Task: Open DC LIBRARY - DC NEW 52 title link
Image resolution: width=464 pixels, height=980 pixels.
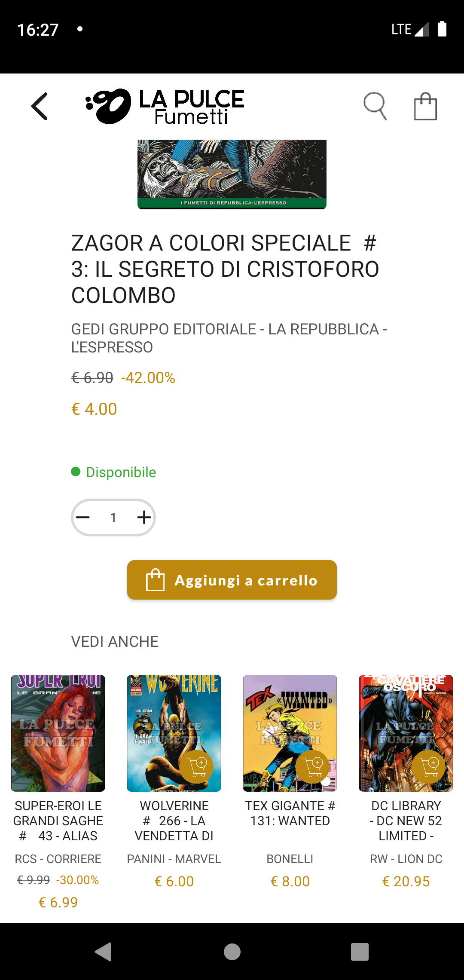Action: (406, 821)
